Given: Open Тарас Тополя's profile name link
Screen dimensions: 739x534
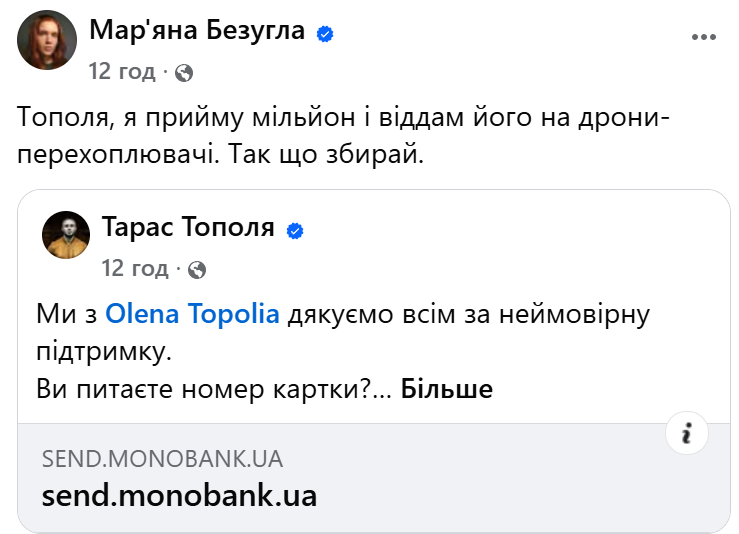Looking at the screenshot, I should pyautogui.click(x=188, y=228).
